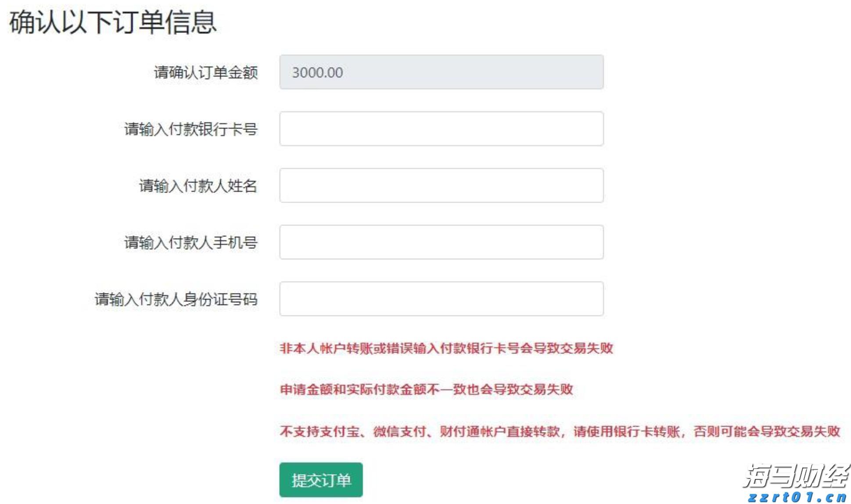851x504 pixels.
Task: Click the warning about mismatched payment amounts
Action: (x=427, y=390)
